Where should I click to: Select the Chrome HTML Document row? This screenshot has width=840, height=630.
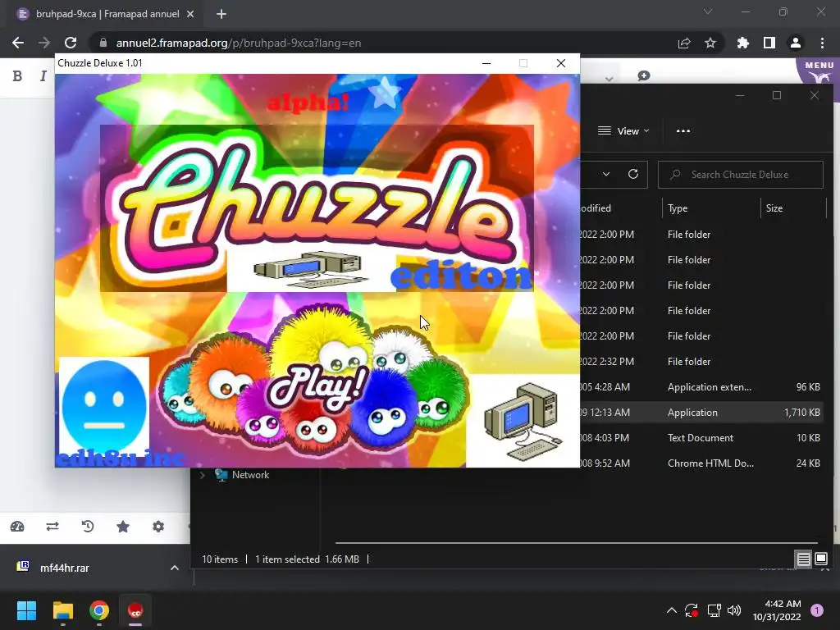[x=702, y=463]
